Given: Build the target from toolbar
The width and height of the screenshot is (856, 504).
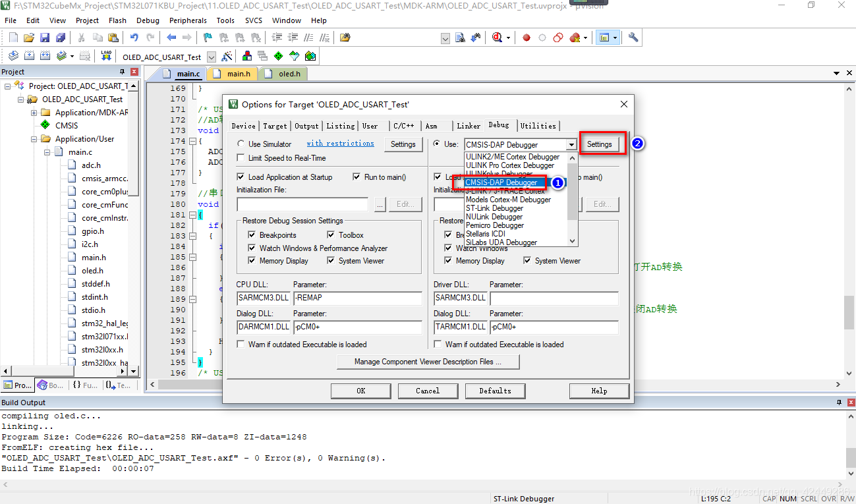Looking at the screenshot, I should tap(30, 56).
